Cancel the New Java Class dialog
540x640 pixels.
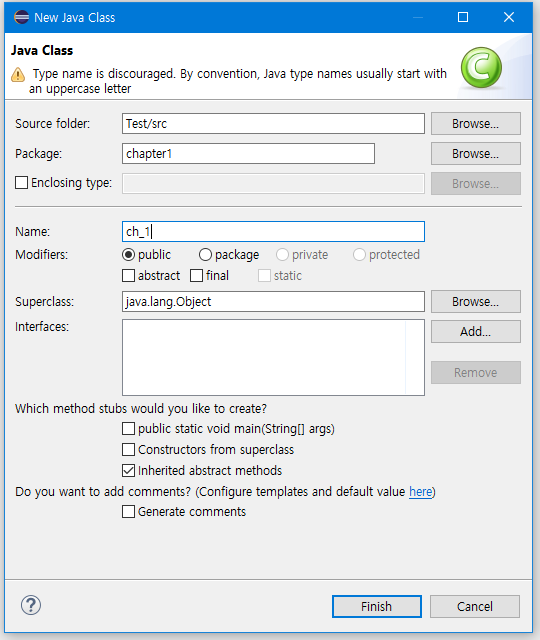click(x=475, y=607)
